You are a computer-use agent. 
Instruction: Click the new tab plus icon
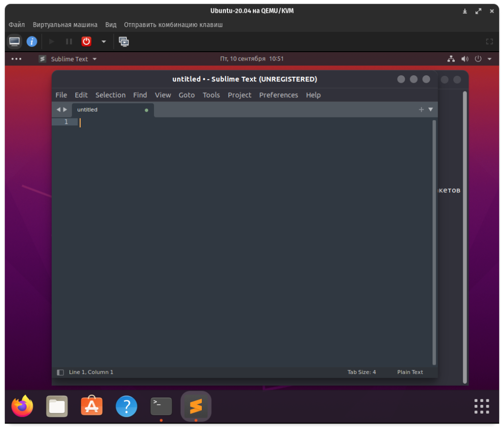click(421, 110)
